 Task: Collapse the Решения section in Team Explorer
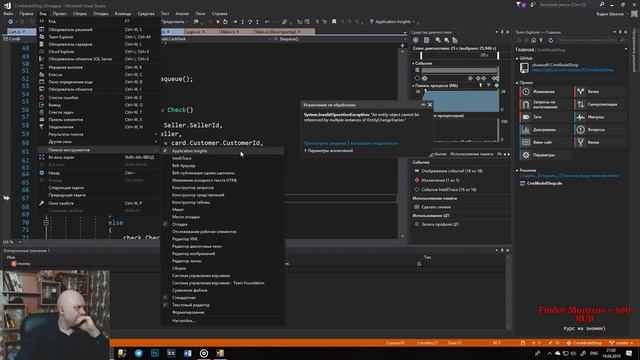point(517,170)
